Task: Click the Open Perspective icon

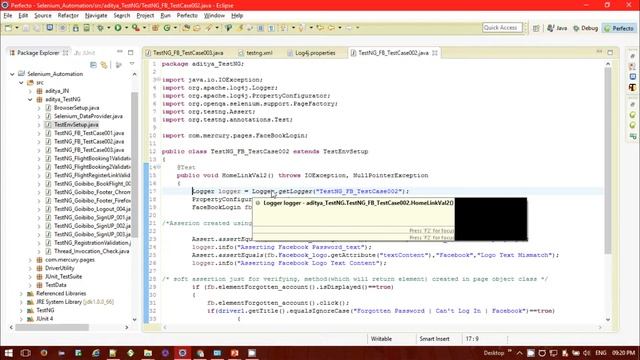Action: (x=536, y=28)
